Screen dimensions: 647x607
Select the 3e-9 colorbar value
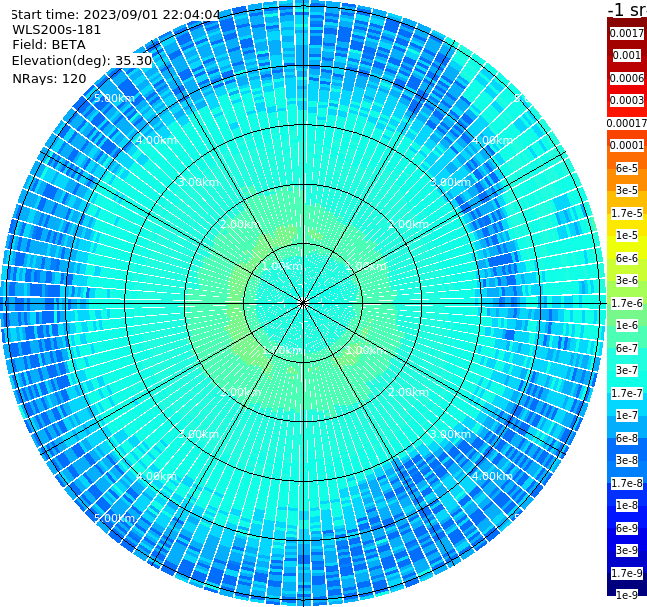point(627,550)
